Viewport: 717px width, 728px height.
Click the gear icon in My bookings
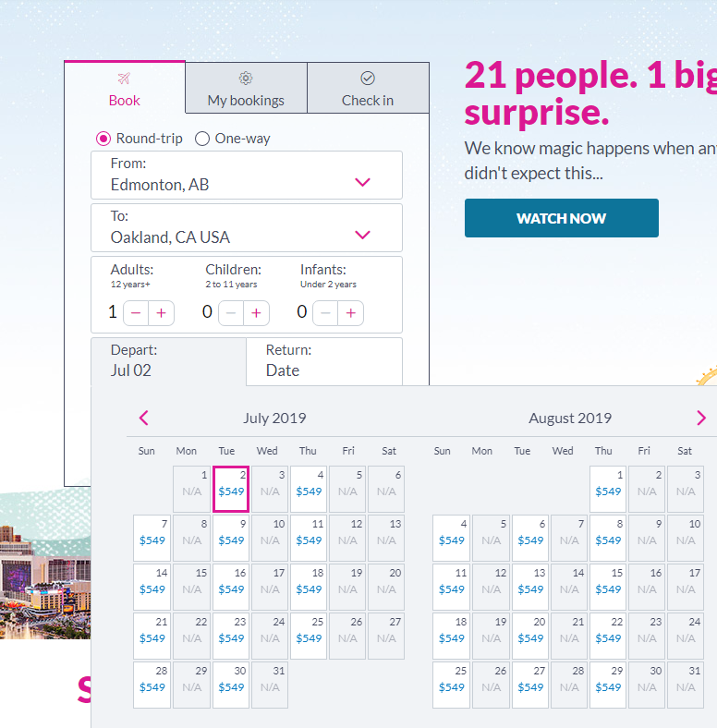[x=246, y=79]
